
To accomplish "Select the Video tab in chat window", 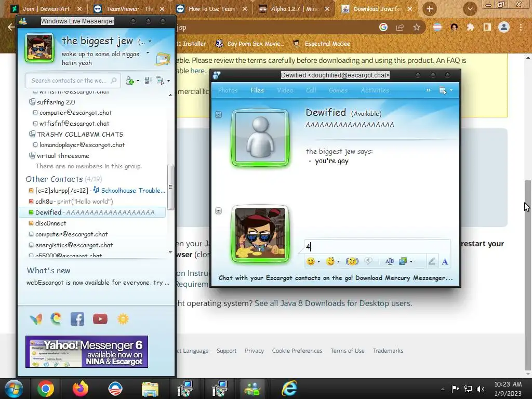I will click(285, 90).
